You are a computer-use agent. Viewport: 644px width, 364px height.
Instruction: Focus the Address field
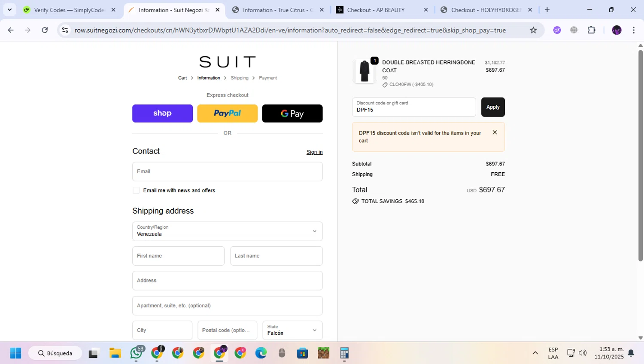click(x=228, y=281)
